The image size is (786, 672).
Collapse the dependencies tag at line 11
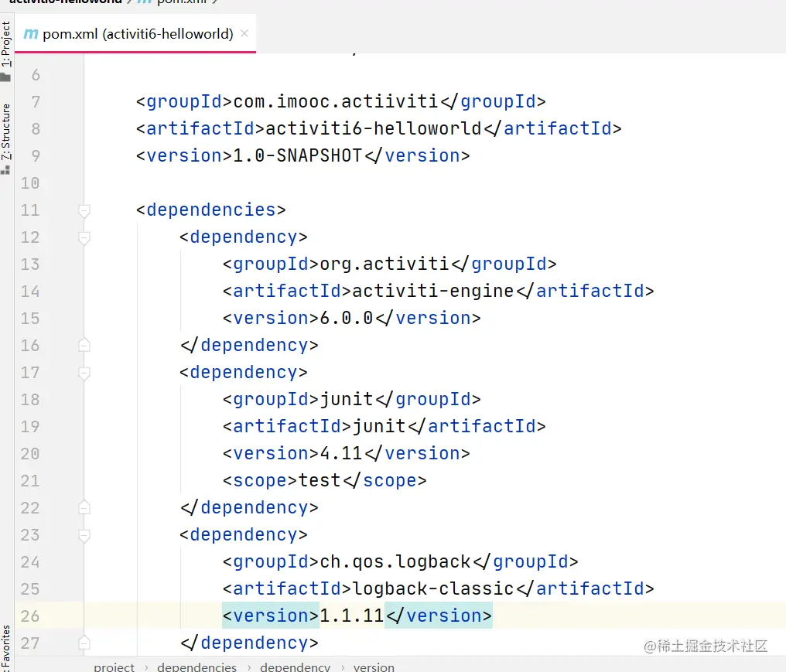pyautogui.click(x=84, y=210)
